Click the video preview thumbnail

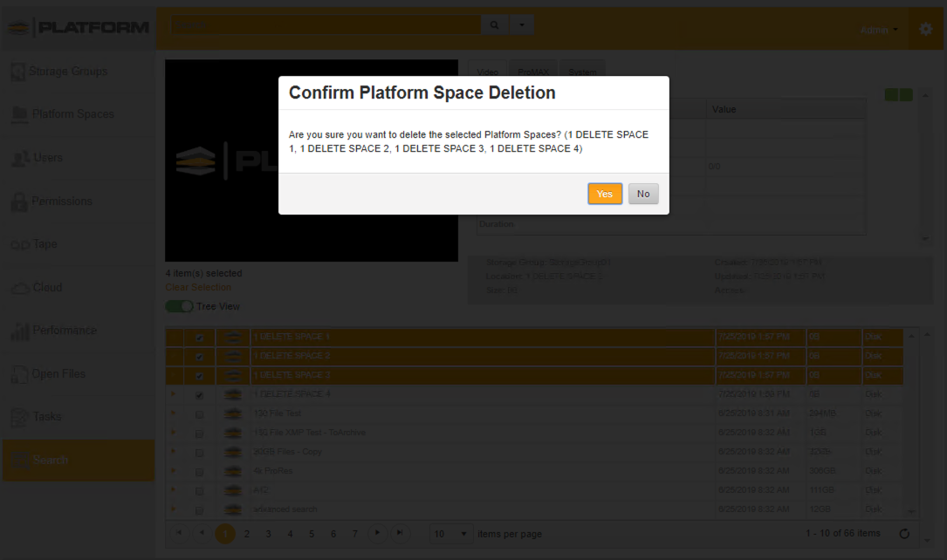tap(312, 160)
